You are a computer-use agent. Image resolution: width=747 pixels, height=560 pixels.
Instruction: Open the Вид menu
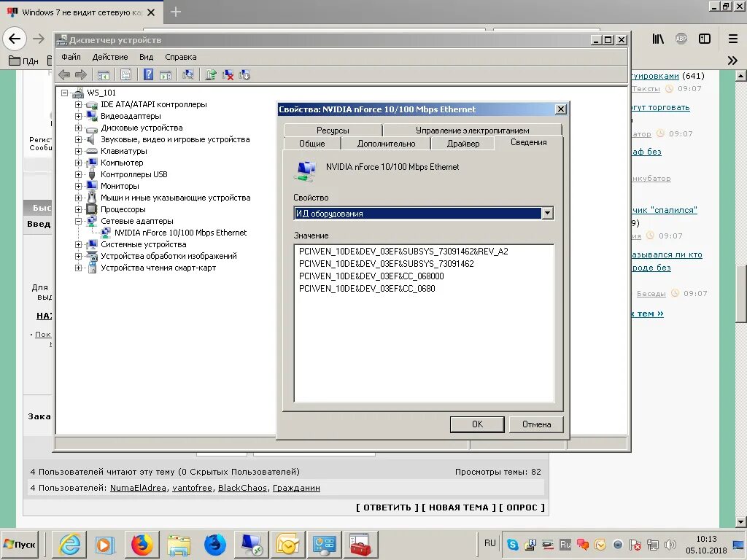tap(146, 57)
